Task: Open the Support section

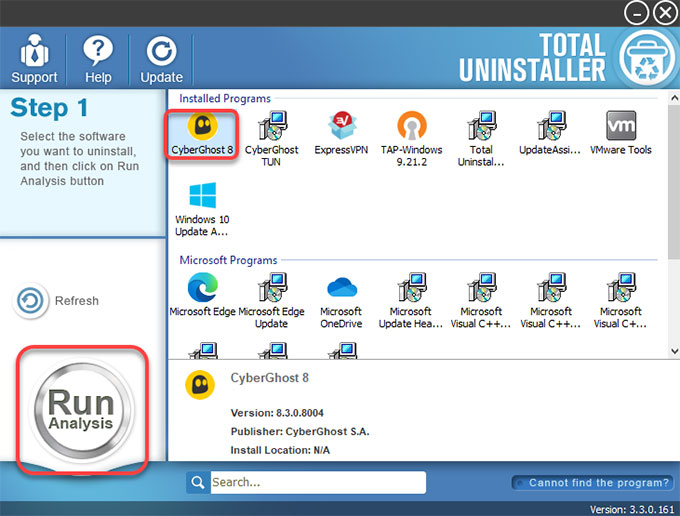Action: [34, 59]
